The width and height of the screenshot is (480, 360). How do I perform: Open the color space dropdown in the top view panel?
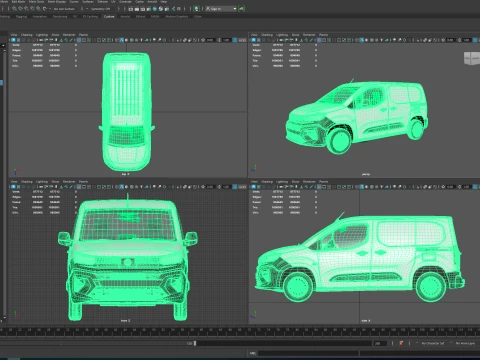coord(242,40)
